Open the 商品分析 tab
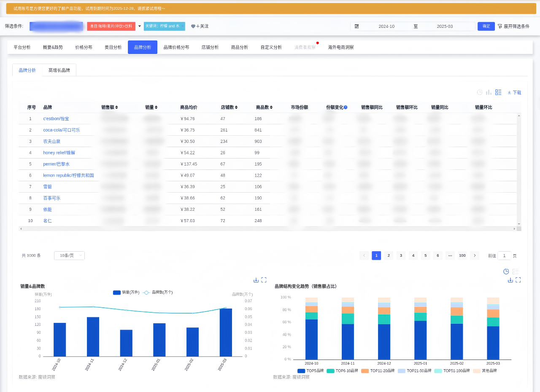This screenshot has height=392, width=540. coord(240,47)
